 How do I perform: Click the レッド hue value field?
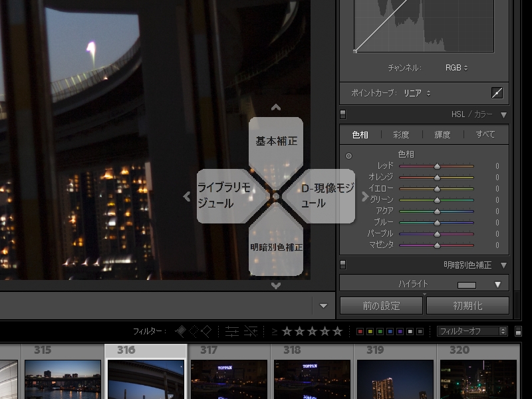[x=497, y=166]
